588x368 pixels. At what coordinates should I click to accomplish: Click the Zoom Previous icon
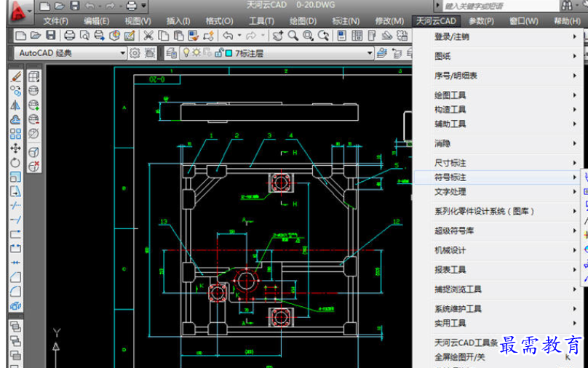[x=323, y=36]
